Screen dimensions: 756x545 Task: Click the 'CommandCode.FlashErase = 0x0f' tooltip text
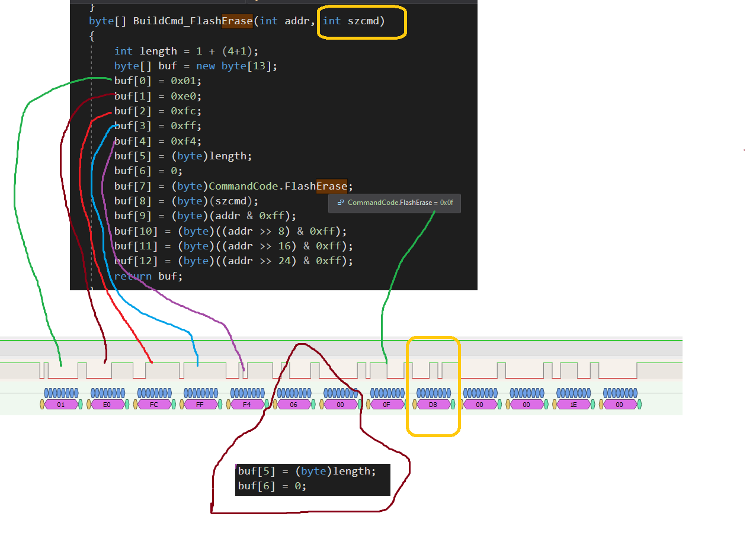tap(401, 203)
